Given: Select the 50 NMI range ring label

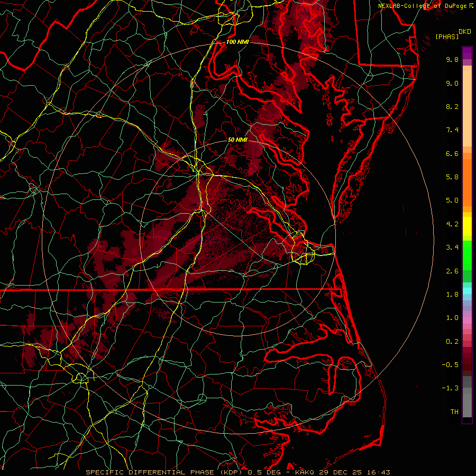Looking at the screenshot, I should pyautogui.click(x=237, y=140).
